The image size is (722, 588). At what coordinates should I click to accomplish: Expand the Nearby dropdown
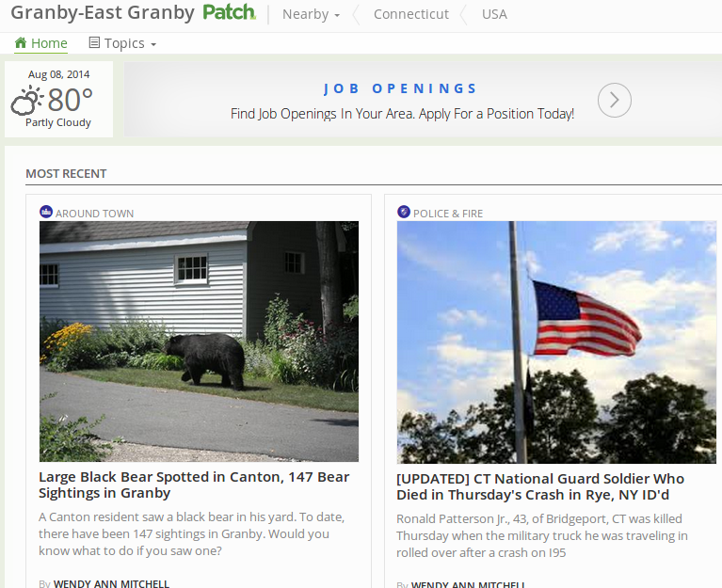311,14
